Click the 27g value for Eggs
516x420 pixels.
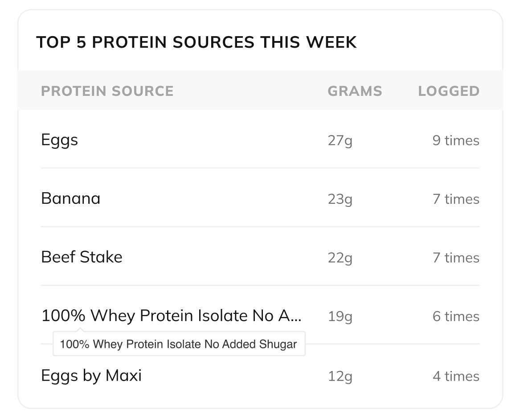tap(340, 141)
